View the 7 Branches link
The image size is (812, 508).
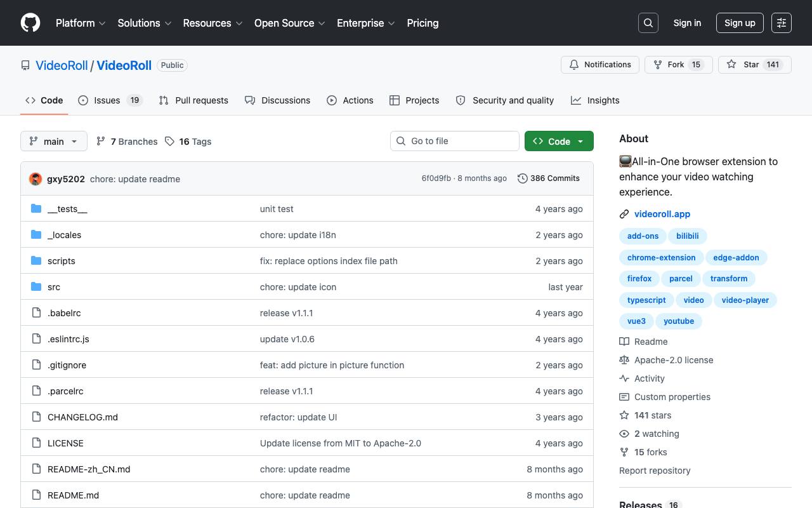pos(127,142)
